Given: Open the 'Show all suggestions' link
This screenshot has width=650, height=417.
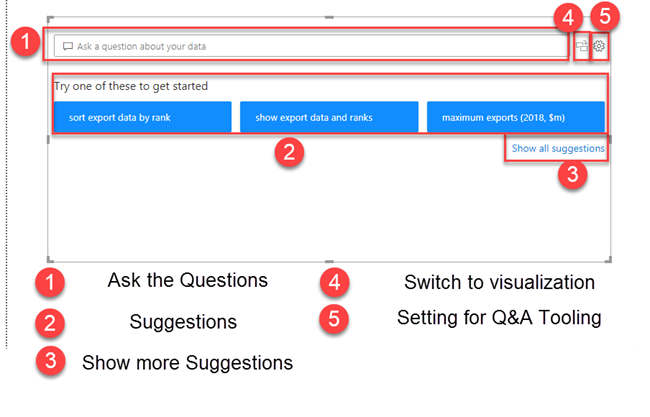Looking at the screenshot, I should [558, 148].
